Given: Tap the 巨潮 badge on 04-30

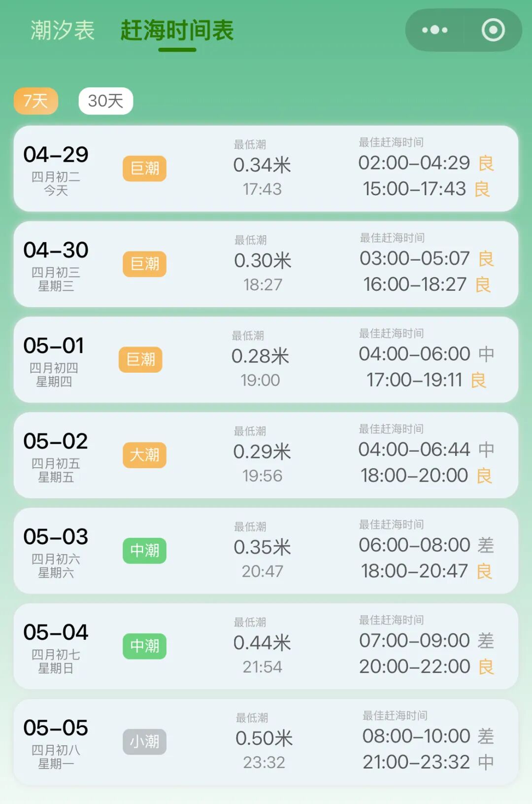Looking at the screenshot, I should coord(145,264).
